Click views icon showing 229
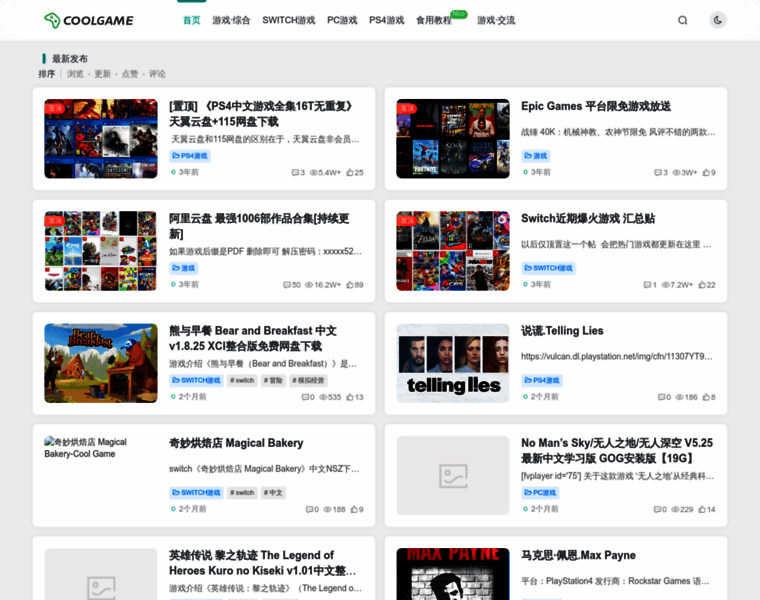 point(675,509)
